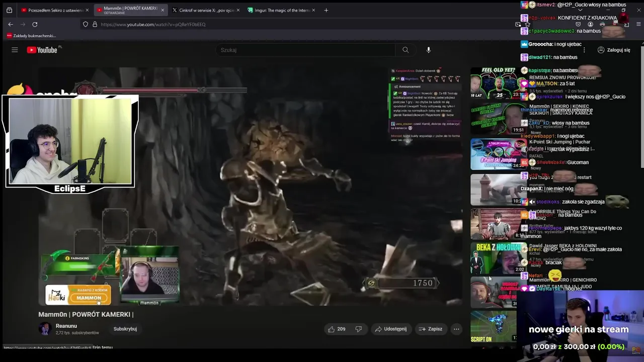Screen dimensions: 644x362
Task: Click the main video player
Action: pos(251,187)
